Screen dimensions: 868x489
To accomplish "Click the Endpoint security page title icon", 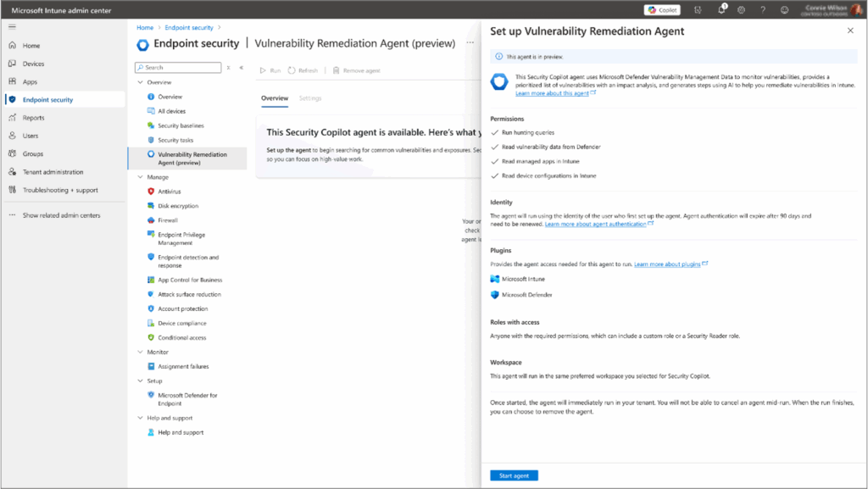I will (x=142, y=44).
